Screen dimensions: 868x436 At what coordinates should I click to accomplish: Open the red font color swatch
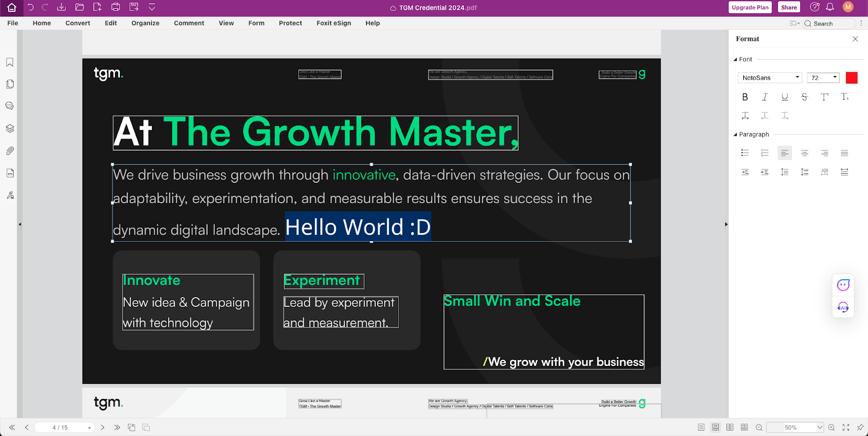point(852,78)
